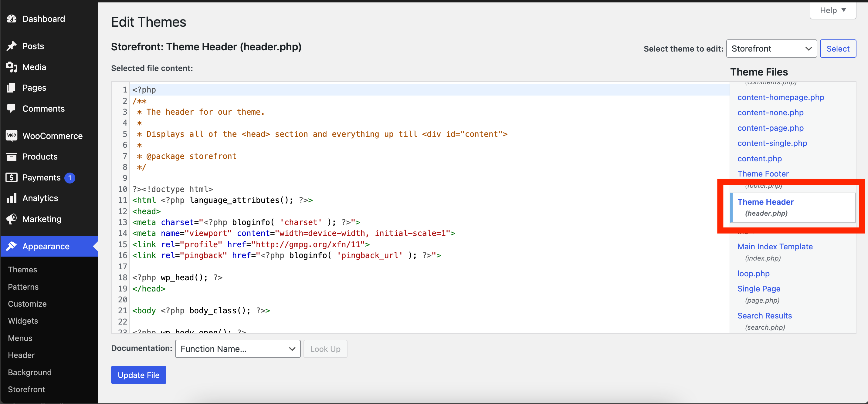Open the Products icon

coord(12,156)
